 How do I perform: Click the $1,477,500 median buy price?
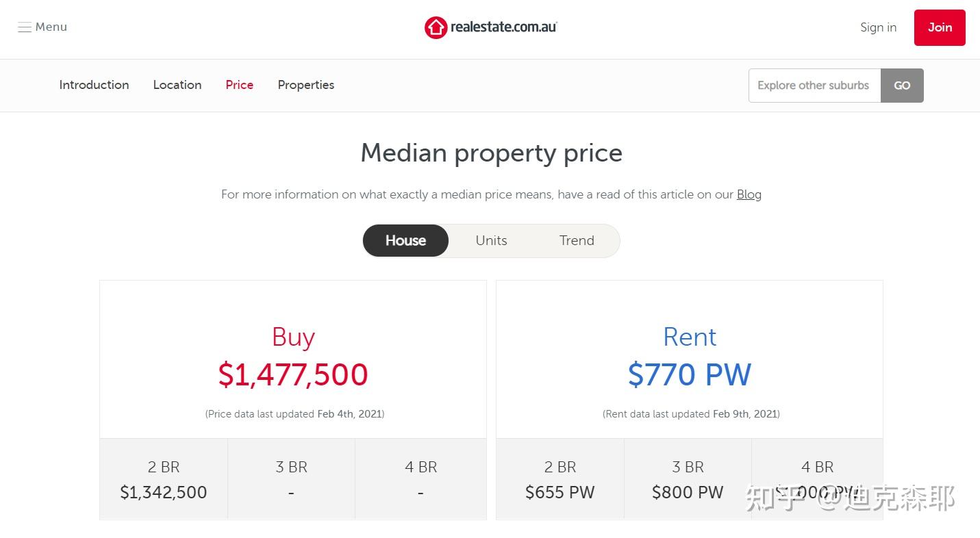[293, 374]
